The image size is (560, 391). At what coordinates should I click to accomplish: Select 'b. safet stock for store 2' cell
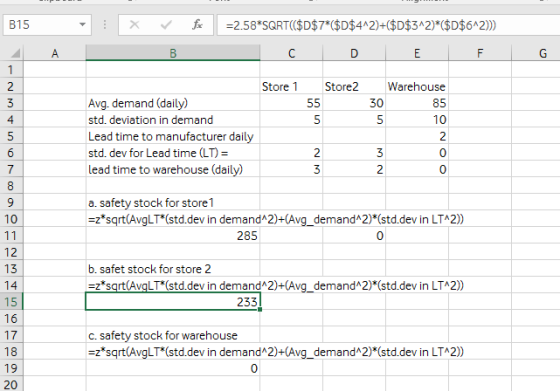coord(173,269)
